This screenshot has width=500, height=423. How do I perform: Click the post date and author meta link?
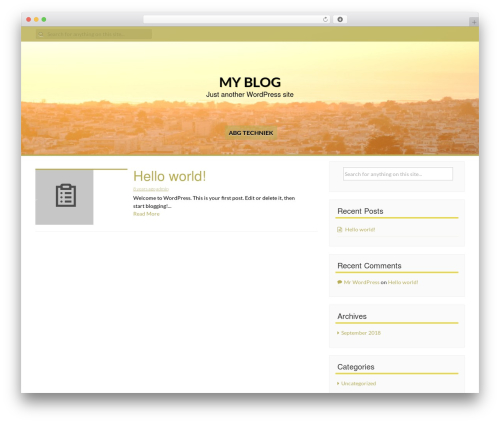click(151, 189)
